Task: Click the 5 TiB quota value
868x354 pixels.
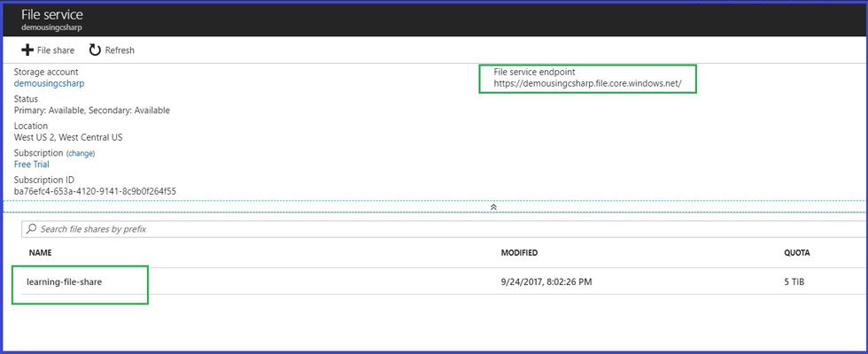Action: 794,282
